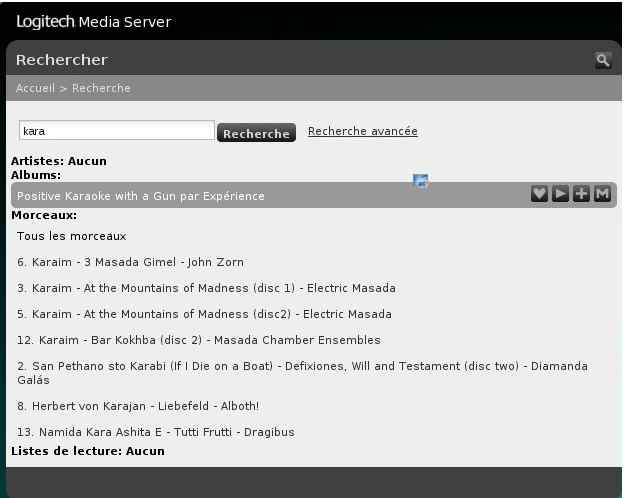
Task: Open Karaim - Bar Kokhba (disc 2) track
Action: click(x=199, y=340)
